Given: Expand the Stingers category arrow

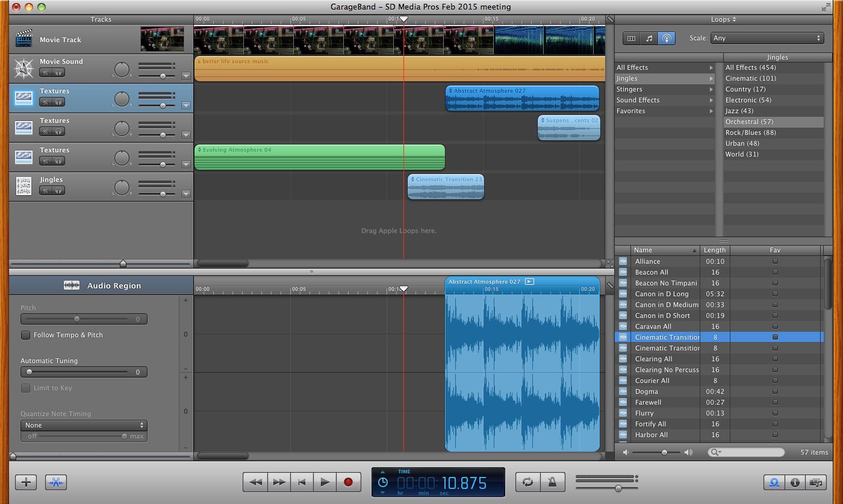Looking at the screenshot, I should [x=711, y=89].
